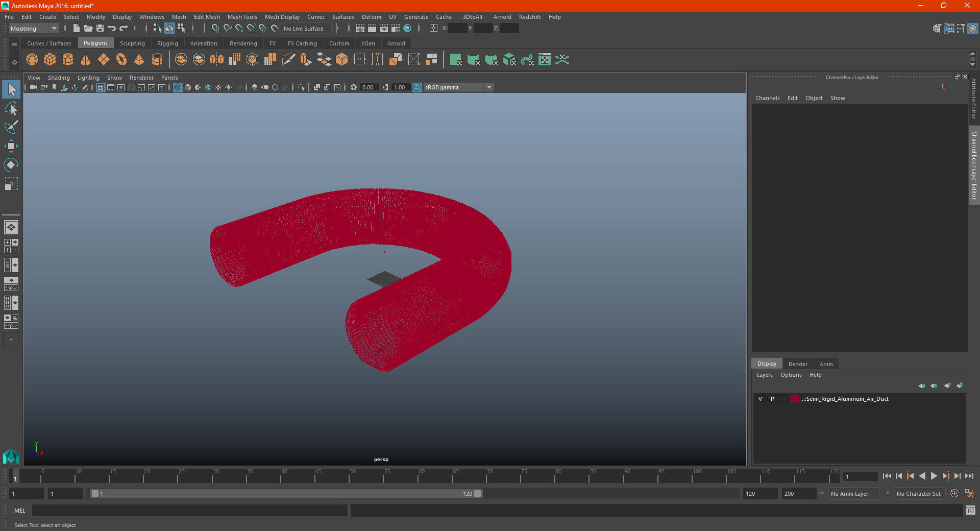Open the Render Settings clapperboard icon
This screenshot has height=531, width=980.
point(396,29)
